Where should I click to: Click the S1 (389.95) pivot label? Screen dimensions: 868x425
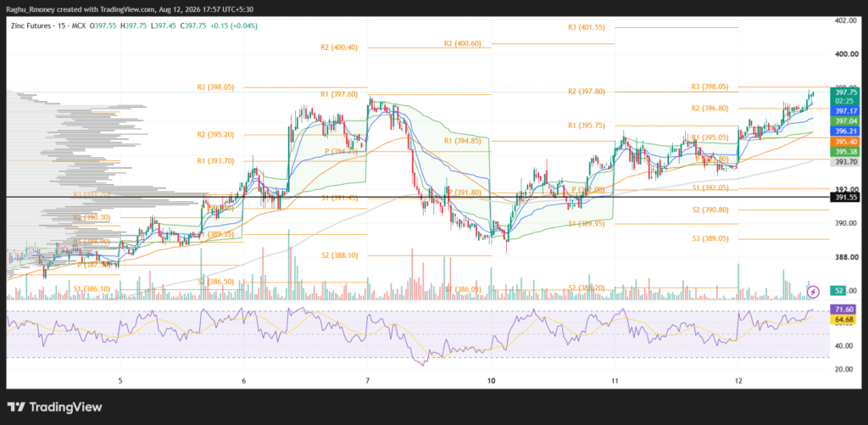click(x=587, y=224)
